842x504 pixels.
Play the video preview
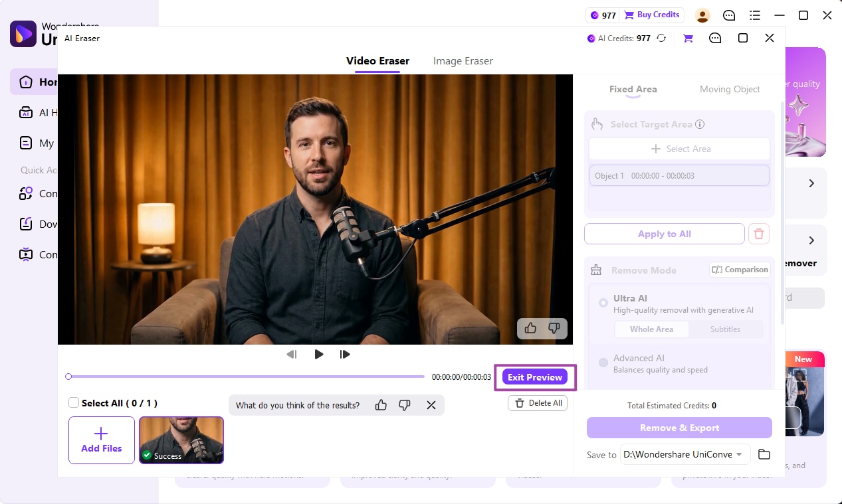click(x=319, y=355)
